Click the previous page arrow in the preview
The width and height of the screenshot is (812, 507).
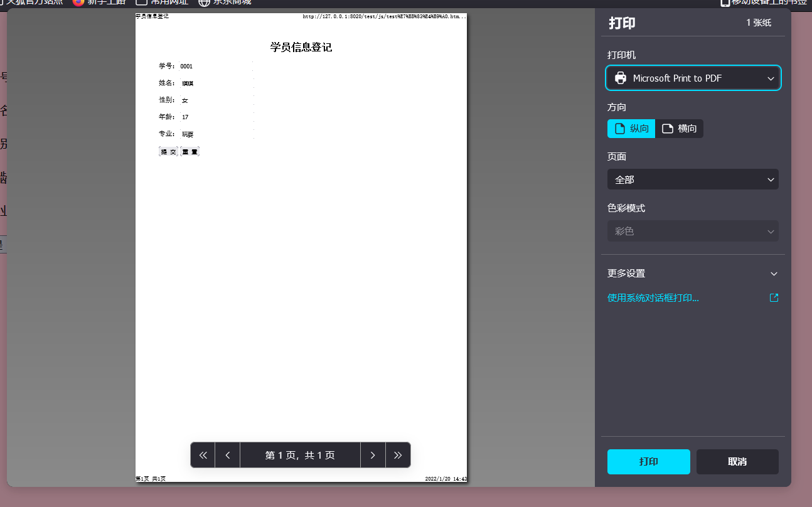pos(227,455)
